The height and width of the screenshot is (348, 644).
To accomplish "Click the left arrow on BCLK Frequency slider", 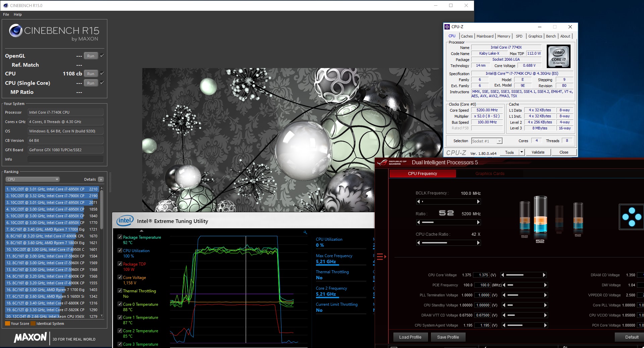I will pos(418,201).
